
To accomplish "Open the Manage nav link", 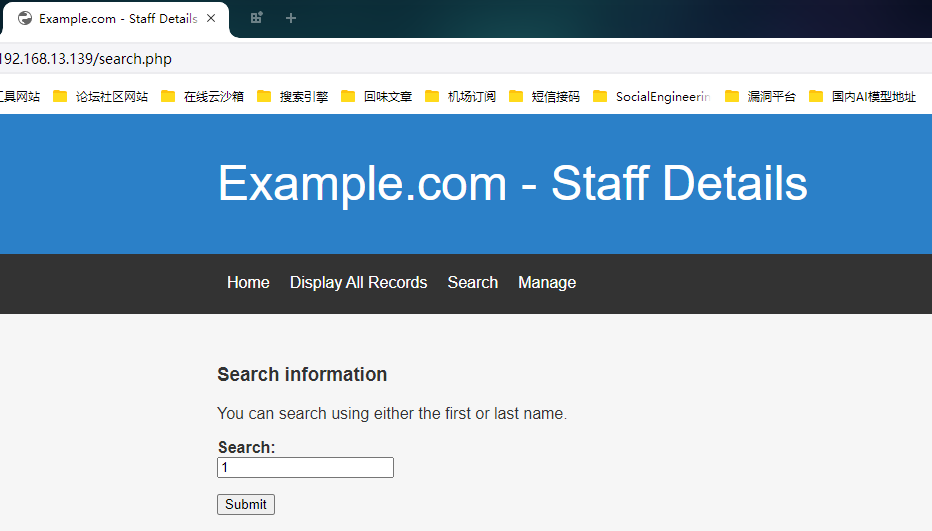I will (547, 282).
